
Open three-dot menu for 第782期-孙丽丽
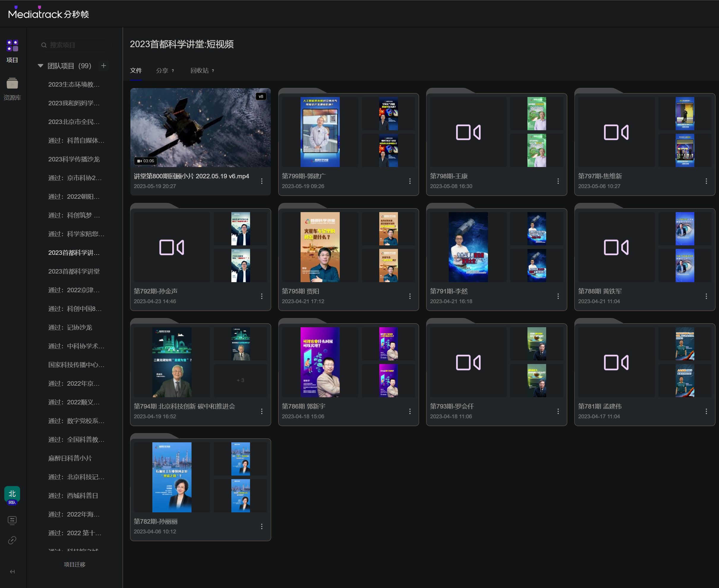click(262, 526)
